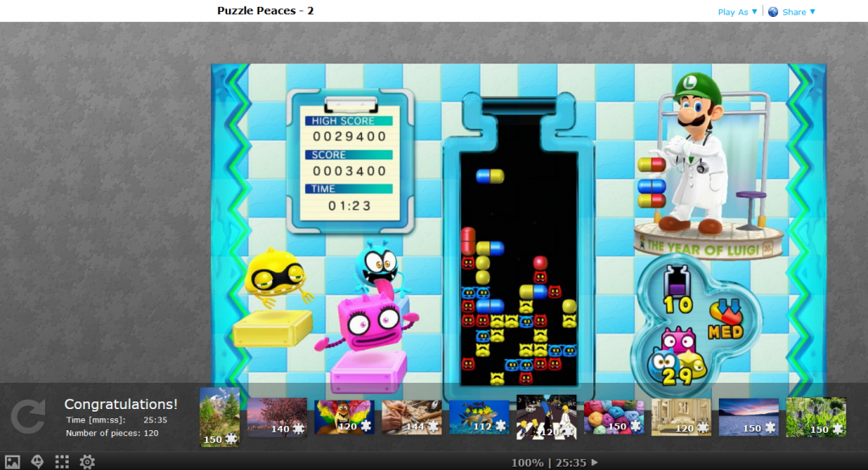Open the settings gear icon
This screenshot has height=470, width=868.
point(87,462)
